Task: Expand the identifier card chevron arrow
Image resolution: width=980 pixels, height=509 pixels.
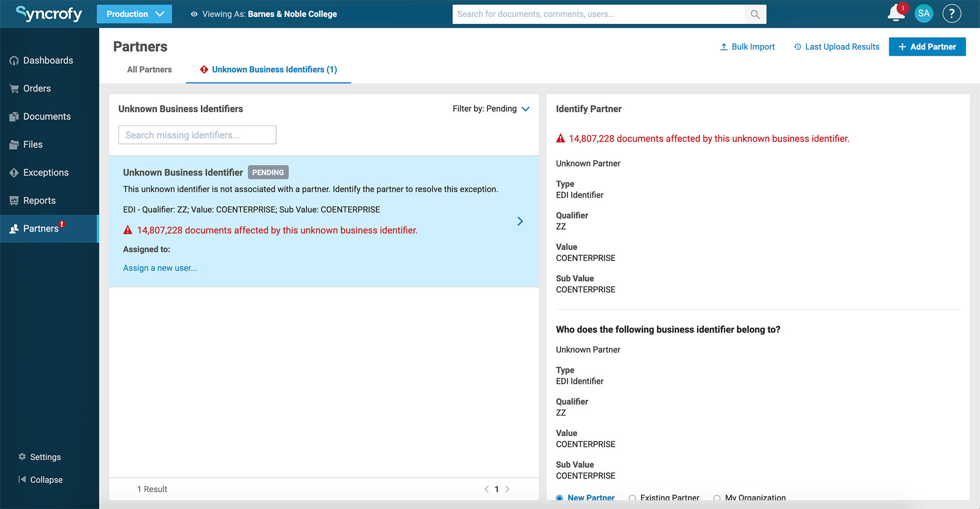Action: 520,221
